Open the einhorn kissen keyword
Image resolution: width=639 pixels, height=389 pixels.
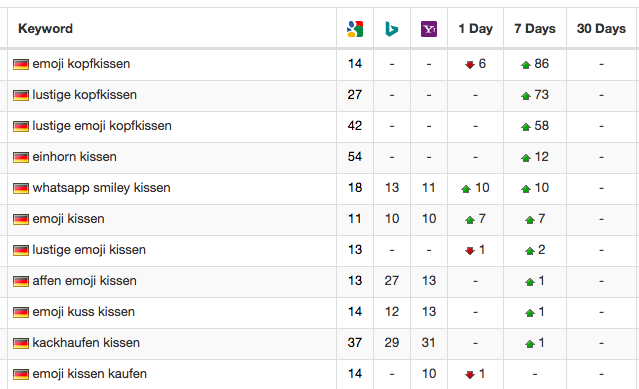click(x=75, y=156)
